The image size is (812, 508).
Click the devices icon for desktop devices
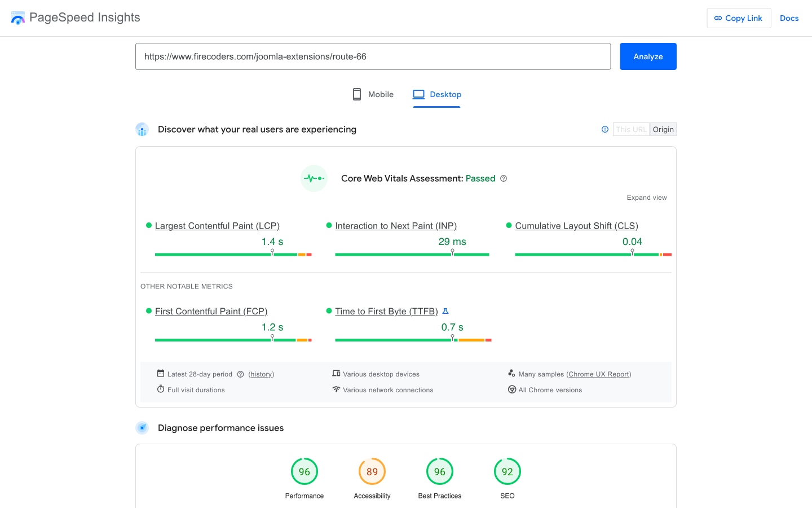point(336,374)
